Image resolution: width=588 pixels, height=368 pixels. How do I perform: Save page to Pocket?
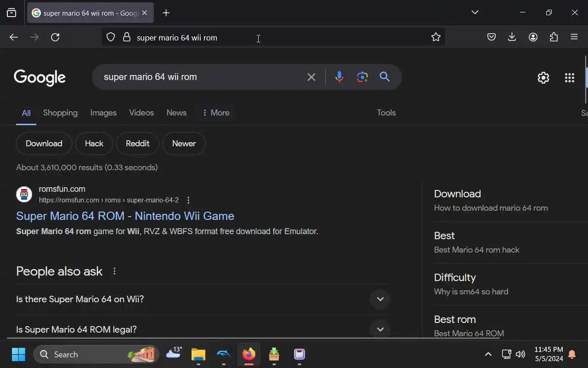pyautogui.click(x=492, y=37)
